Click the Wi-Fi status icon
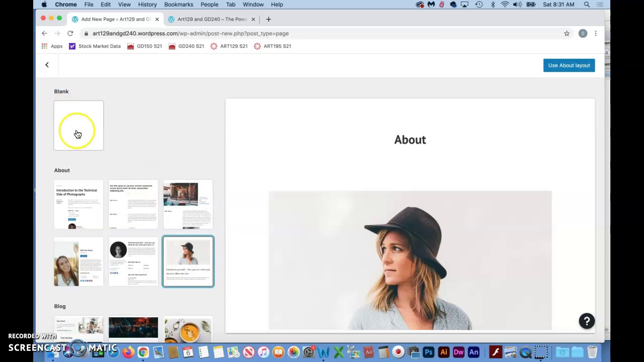Image resolution: width=644 pixels, height=362 pixels. (505, 5)
